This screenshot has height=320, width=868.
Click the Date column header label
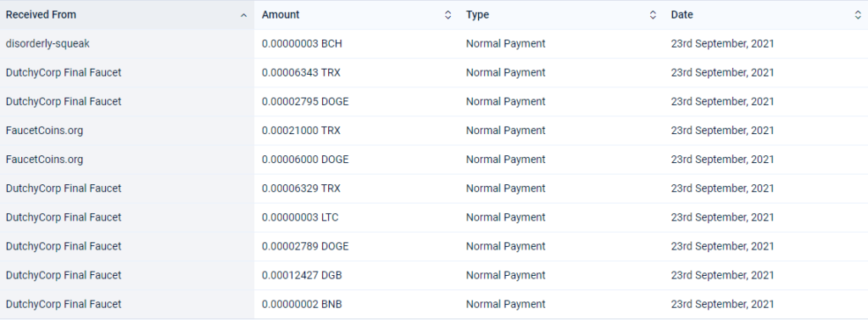pos(682,15)
